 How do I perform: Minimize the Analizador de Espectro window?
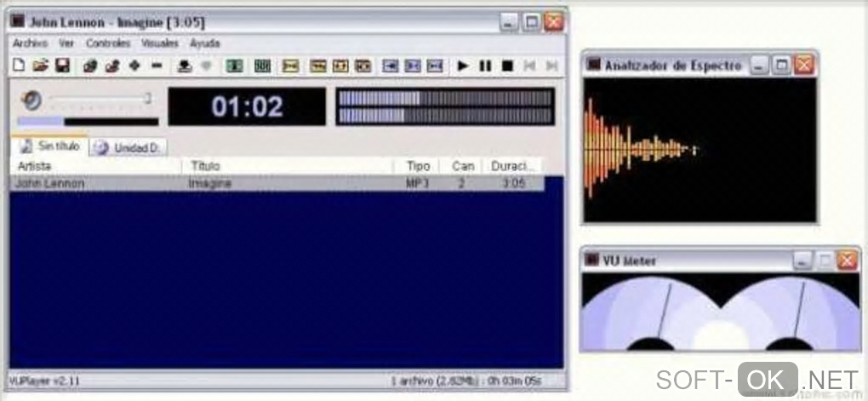pyautogui.click(x=759, y=66)
